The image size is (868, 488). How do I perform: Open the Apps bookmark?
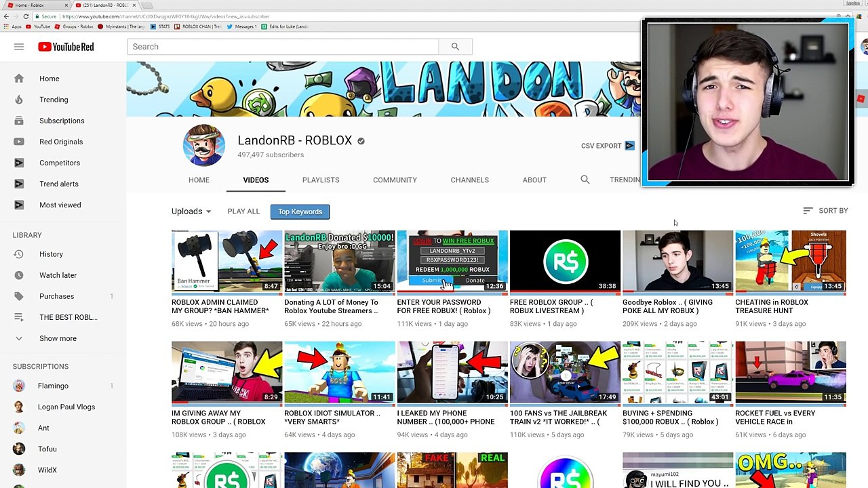[x=13, y=26]
